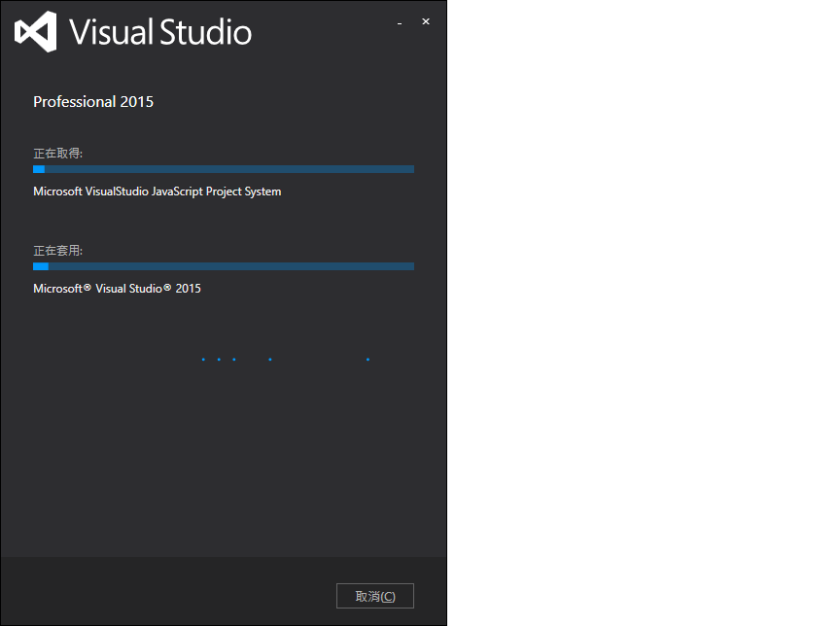Screen dimensions: 840x626
Task: Select the Professional 2015 edition text
Action: click(x=93, y=102)
